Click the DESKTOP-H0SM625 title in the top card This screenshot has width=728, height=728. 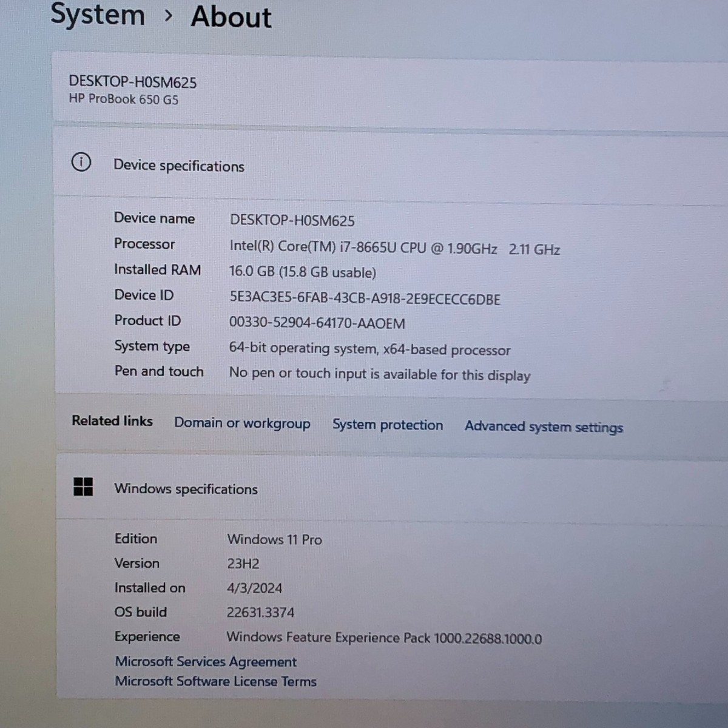pyautogui.click(x=133, y=82)
